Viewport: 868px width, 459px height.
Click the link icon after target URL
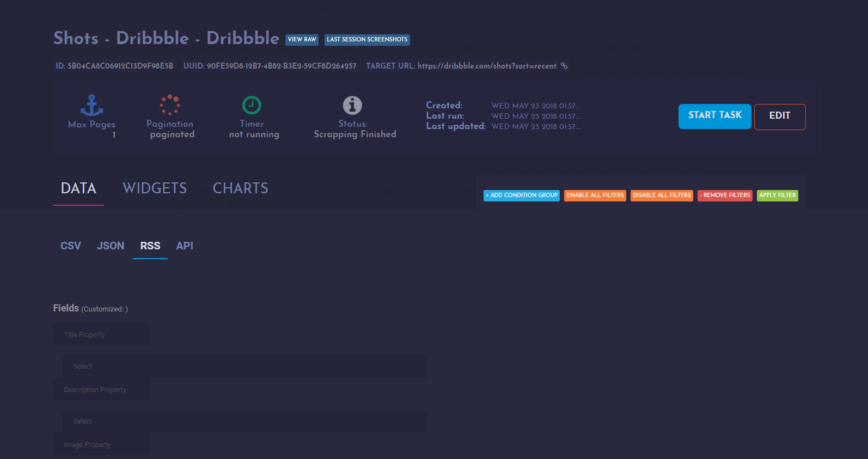click(x=564, y=66)
